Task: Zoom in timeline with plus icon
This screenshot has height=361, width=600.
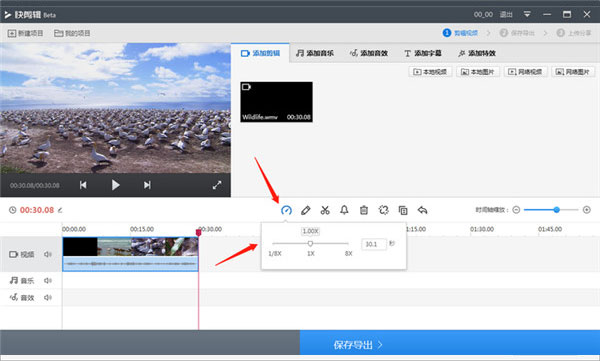Action: 587,210
